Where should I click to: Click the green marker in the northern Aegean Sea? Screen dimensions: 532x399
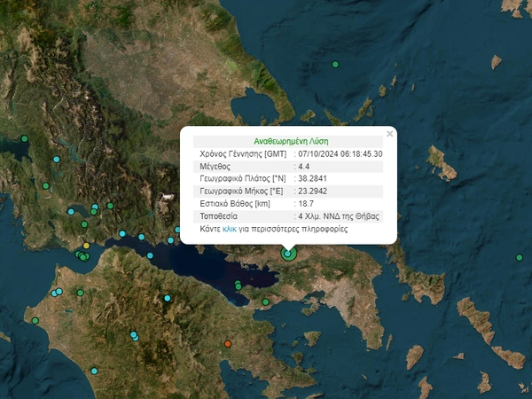[x=335, y=64]
